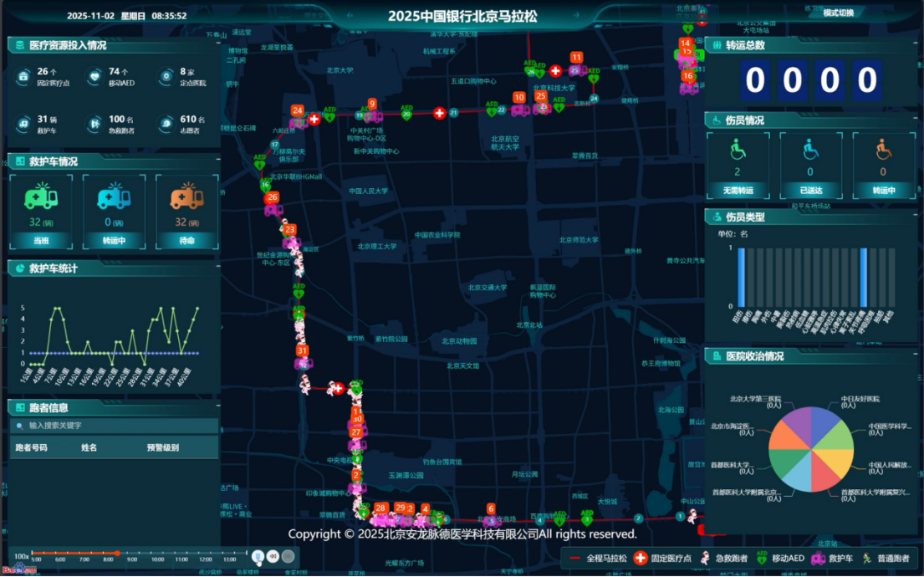Collapse the 医疗资源投入情况 panel
Screen dimensions: 924x577
tap(18, 45)
